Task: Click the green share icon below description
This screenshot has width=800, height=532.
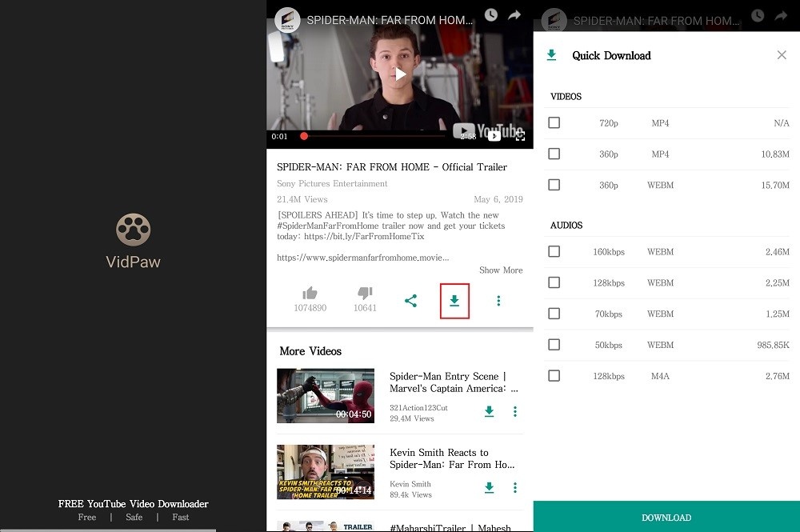Action: [410, 301]
